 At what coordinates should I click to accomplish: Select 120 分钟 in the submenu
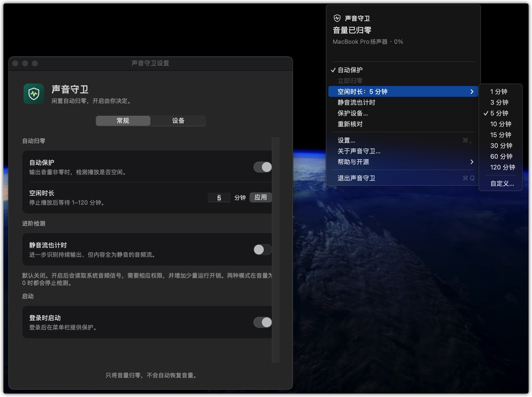pyautogui.click(x=500, y=167)
